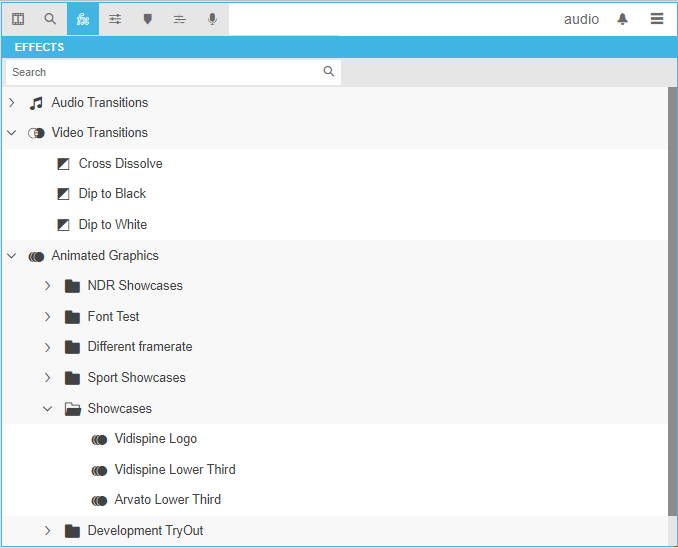The height and width of the screenshot is (548, 678).
Task: Expand the NDR Showcases folder
Action: click(47, 286)
